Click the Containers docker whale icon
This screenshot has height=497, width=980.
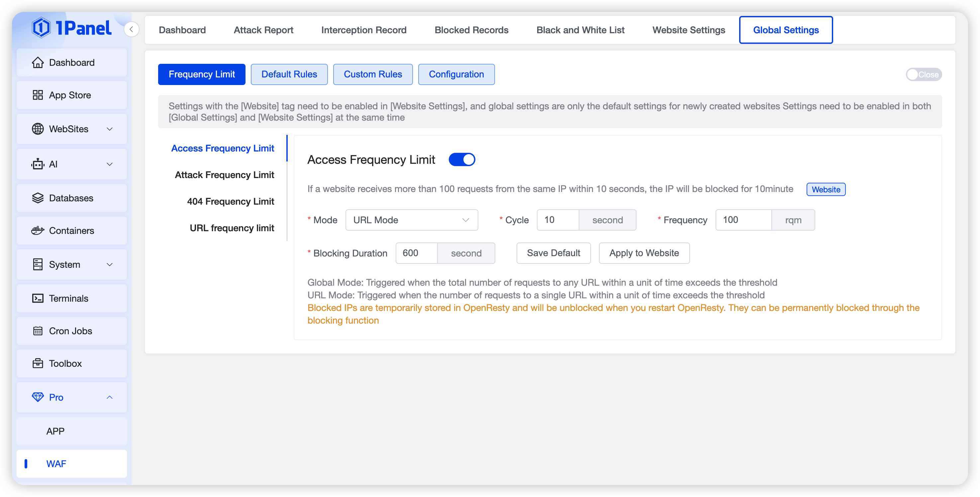pyautogui.click(x=38, y=231)
